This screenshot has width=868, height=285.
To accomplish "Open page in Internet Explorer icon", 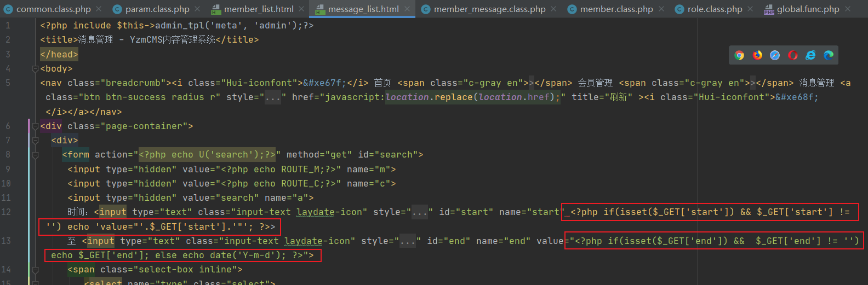I will click(x=810, y=55).
